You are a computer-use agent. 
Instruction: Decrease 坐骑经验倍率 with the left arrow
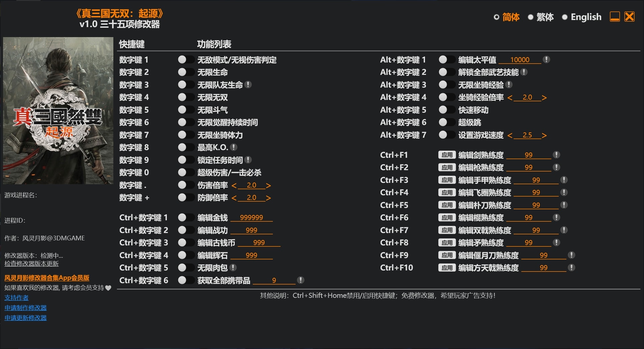point(511,97)
